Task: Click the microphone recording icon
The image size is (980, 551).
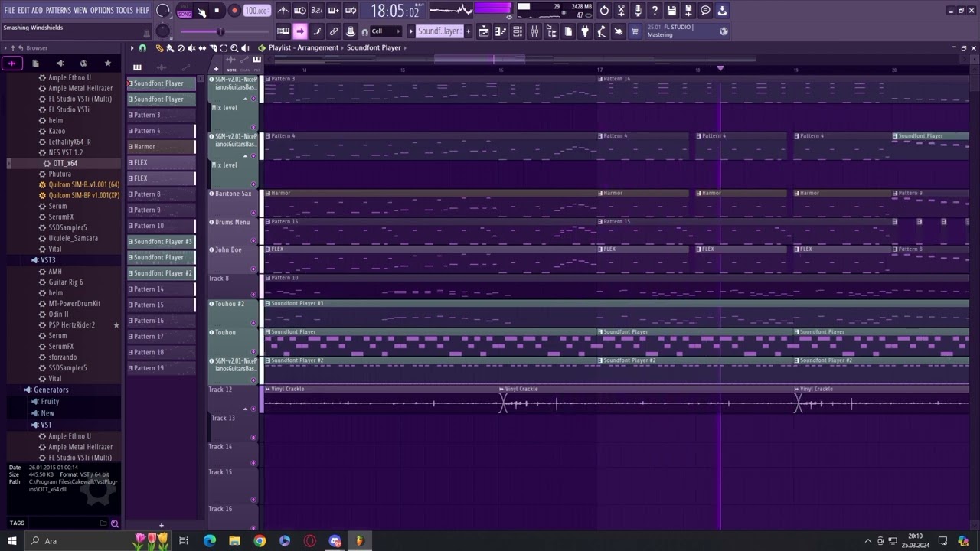Action: pyautogui.click(x=638, y=11)
